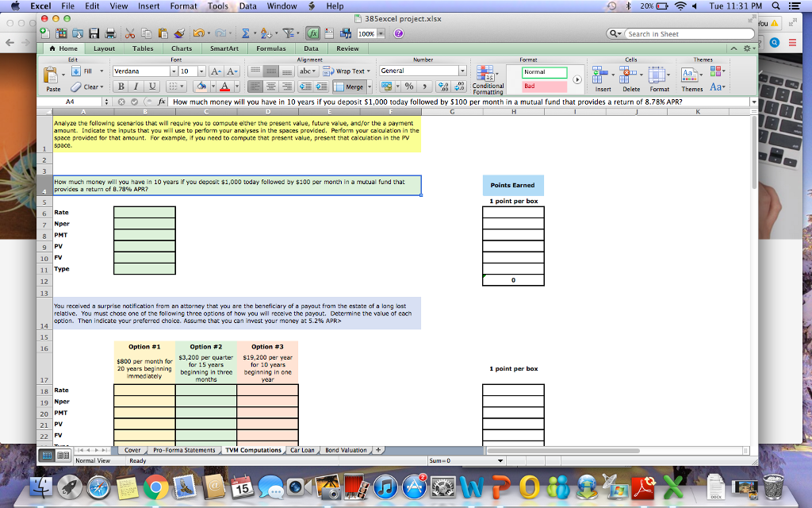
Task: Open the Bond Valuation sheet tab
Action: pos(346,450)
